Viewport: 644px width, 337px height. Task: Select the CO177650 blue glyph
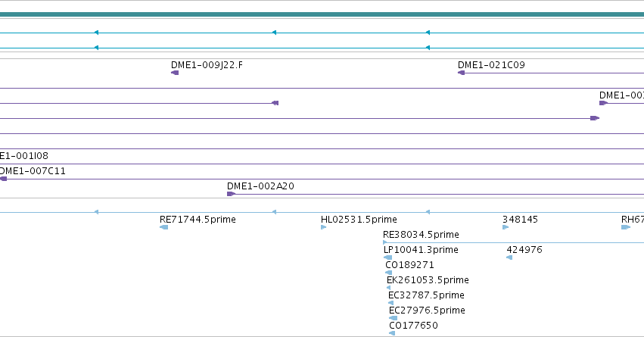click(392, 333)
